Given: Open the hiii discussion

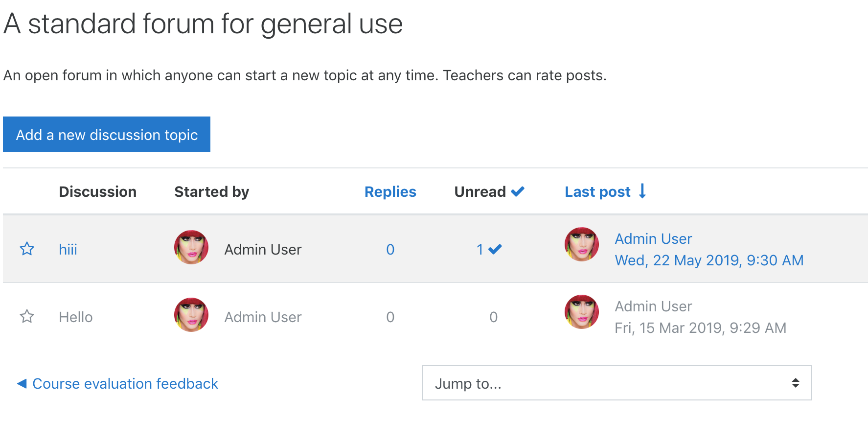Looking at the screenshot, I should coord(68,250).
